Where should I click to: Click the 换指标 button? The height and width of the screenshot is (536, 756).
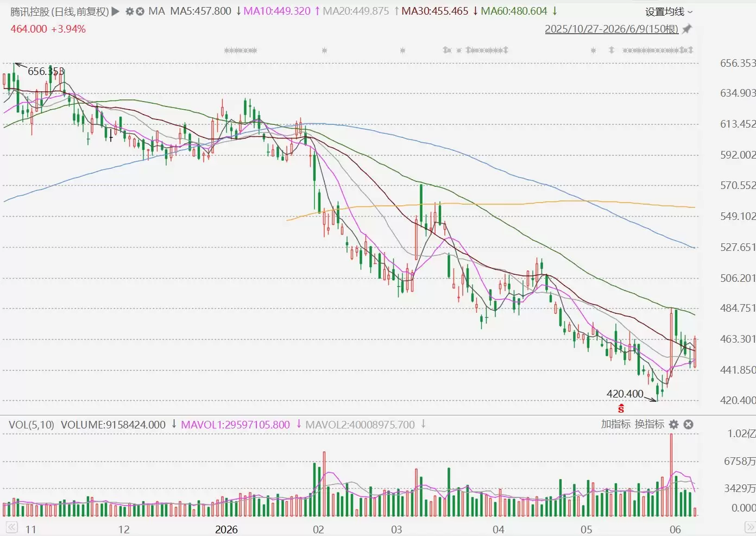[650, 424]
